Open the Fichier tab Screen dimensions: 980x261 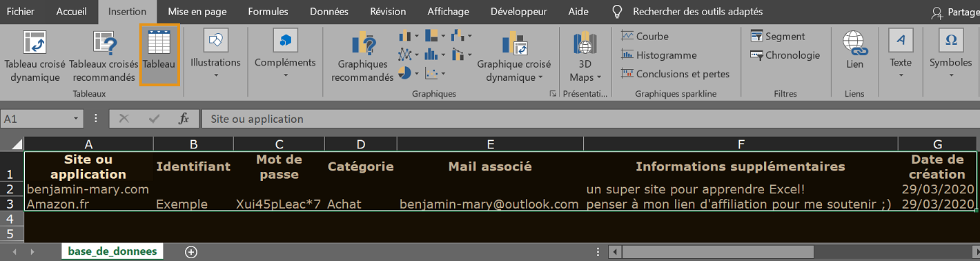pyautogui.click(x=20, y=11)
